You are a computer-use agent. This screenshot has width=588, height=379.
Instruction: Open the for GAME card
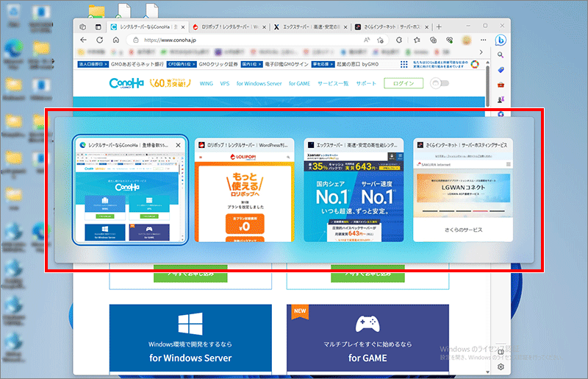pyautogui.click(x=368, y=338)
